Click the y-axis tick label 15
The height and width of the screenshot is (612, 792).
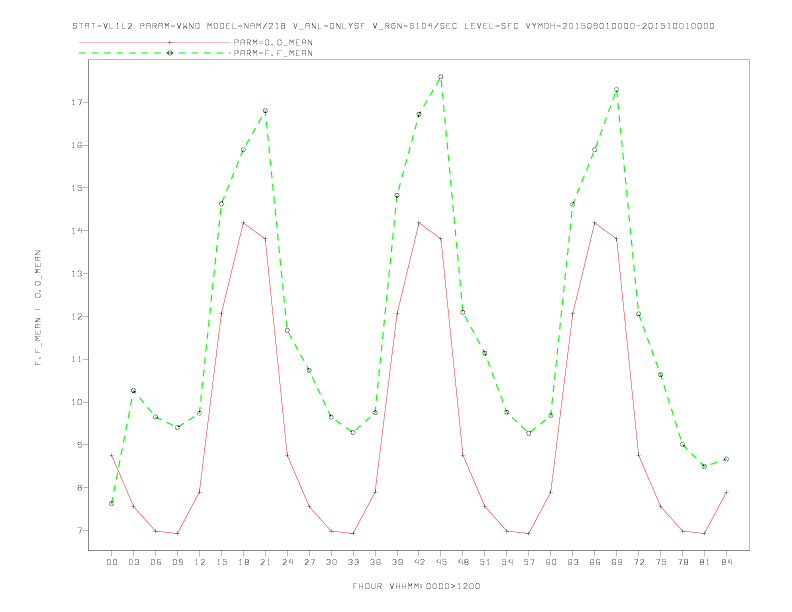coord(77,188)
